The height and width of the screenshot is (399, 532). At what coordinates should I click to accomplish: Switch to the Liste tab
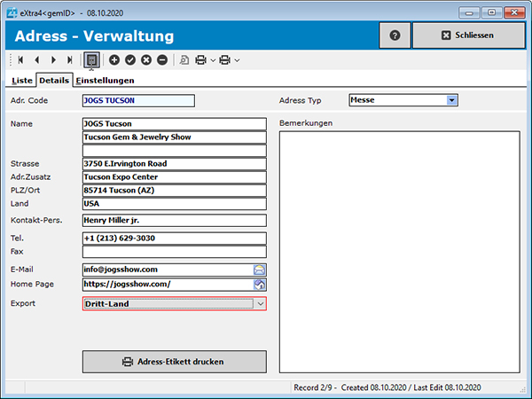coord(22,80)
